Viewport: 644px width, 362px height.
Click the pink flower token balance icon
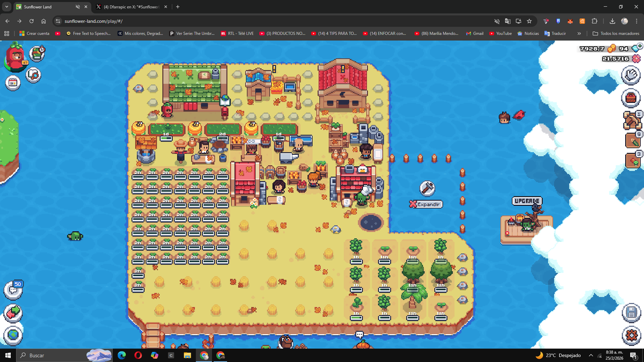(636, 58)
